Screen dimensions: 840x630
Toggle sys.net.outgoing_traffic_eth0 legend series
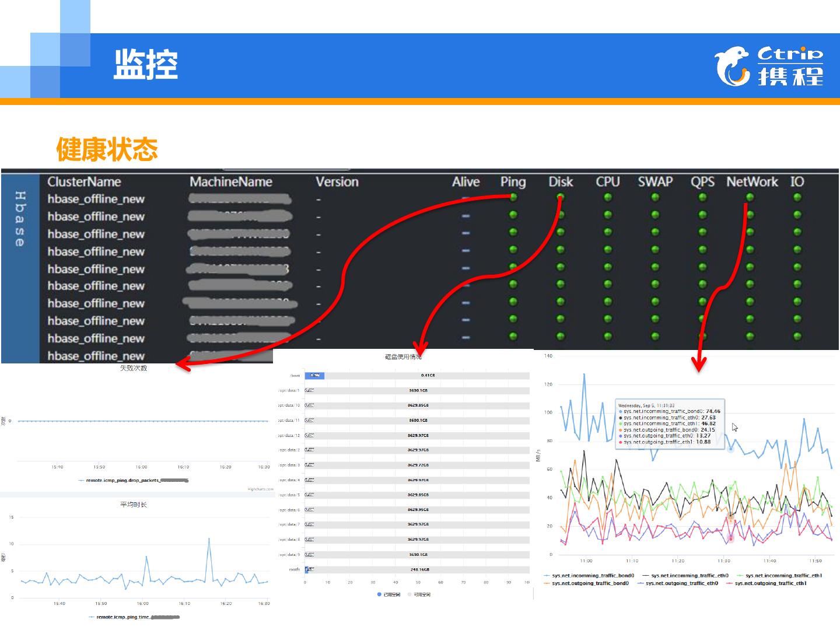click(678, 583)
